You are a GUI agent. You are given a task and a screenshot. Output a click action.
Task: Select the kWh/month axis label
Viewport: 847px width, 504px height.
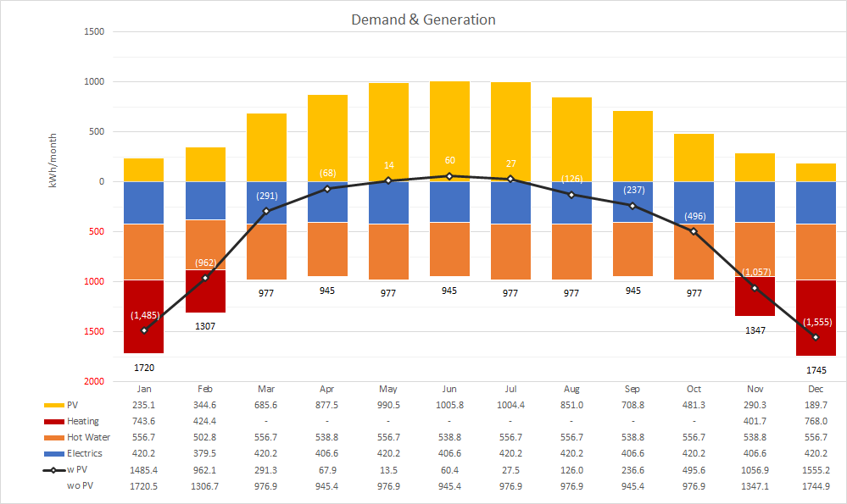tap(53, 161)
